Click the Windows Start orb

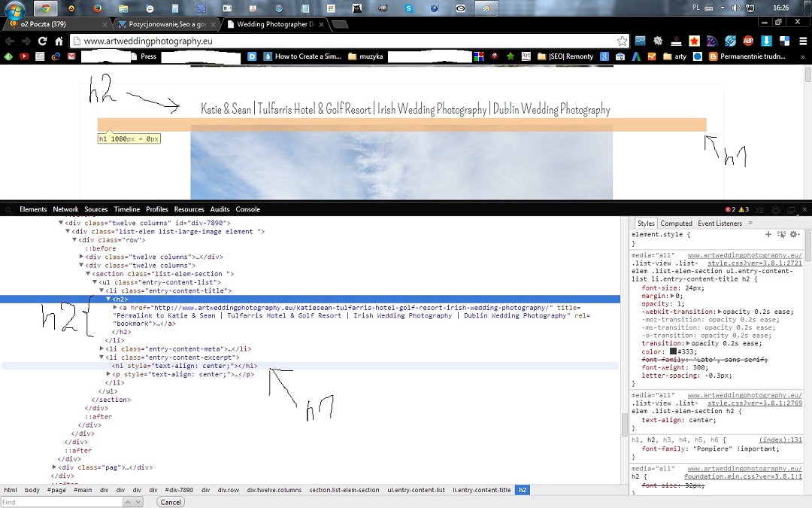pyautogui.click(x=14, y=9)
